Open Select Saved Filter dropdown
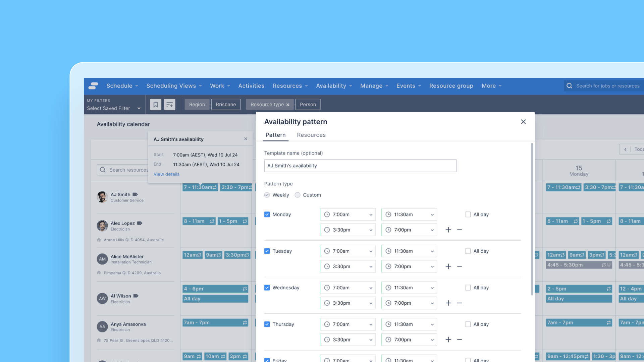Screen dimensions: 644x362 pos(114,108)
